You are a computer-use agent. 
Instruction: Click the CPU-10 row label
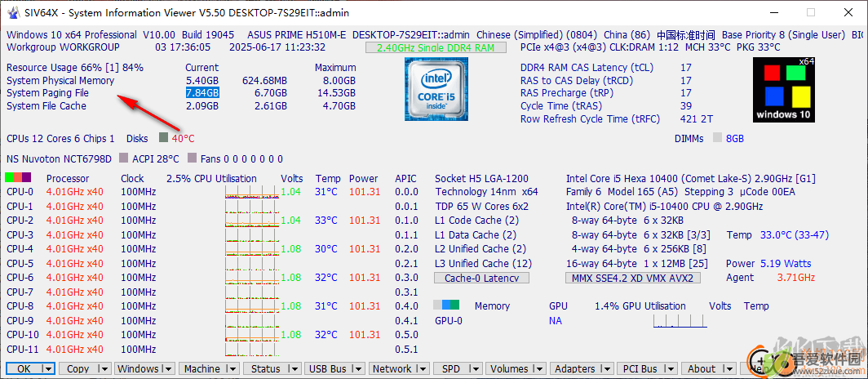pyautogui.click(x=23, y=335)
